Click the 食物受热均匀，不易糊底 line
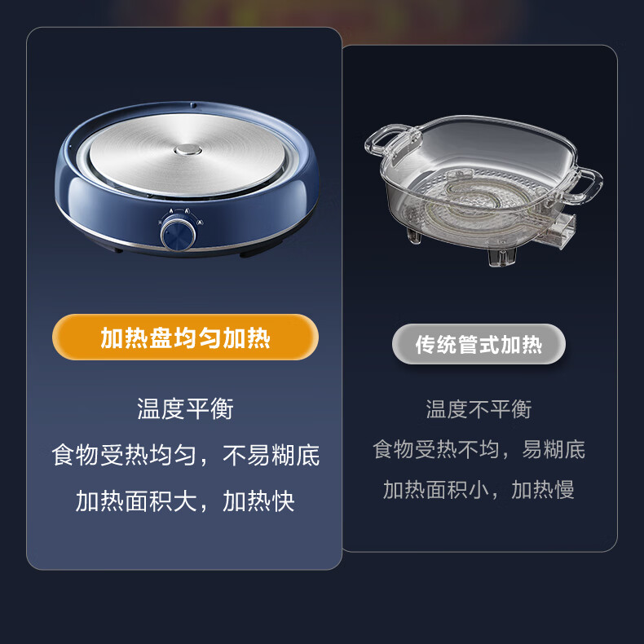This screenshot has height=644, width=644. point(186,455)
